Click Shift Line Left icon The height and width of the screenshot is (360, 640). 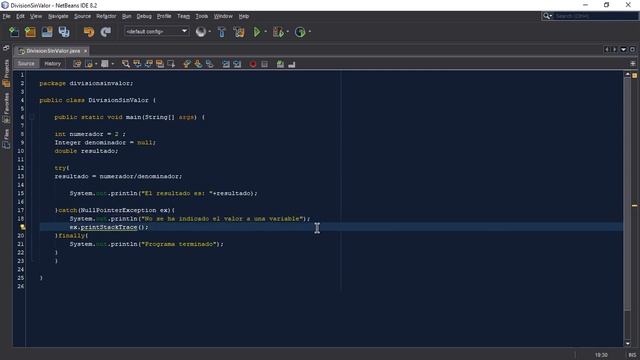pyautogui.click(x=226, y=64)
